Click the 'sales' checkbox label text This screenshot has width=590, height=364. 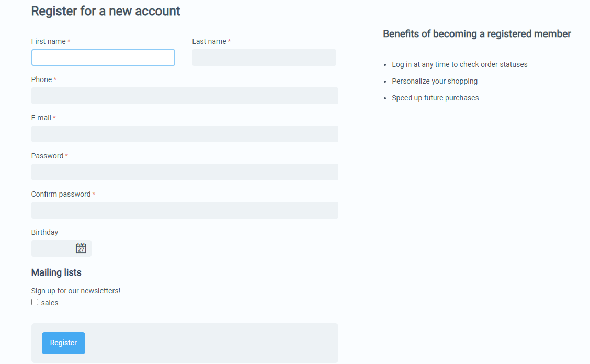click(x=50, y=303)
